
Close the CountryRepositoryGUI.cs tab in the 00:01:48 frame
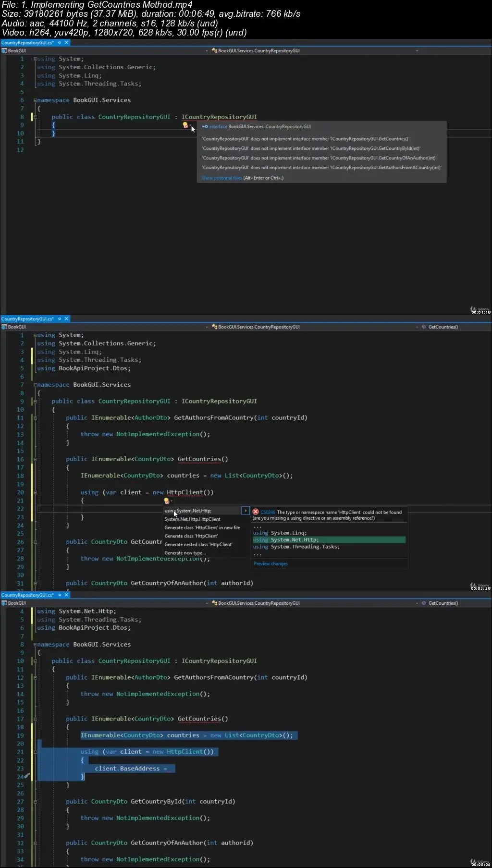coord(67,43)
